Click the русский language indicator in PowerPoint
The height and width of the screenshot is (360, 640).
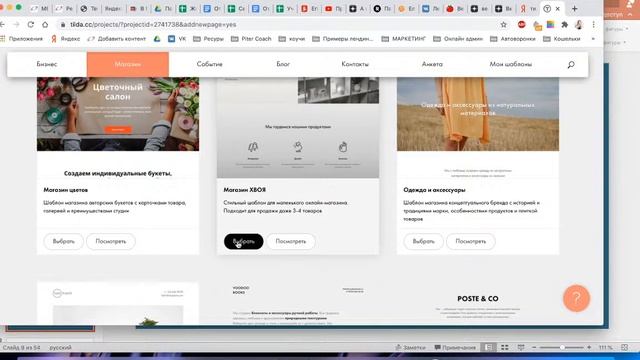[x=60, y=347]
